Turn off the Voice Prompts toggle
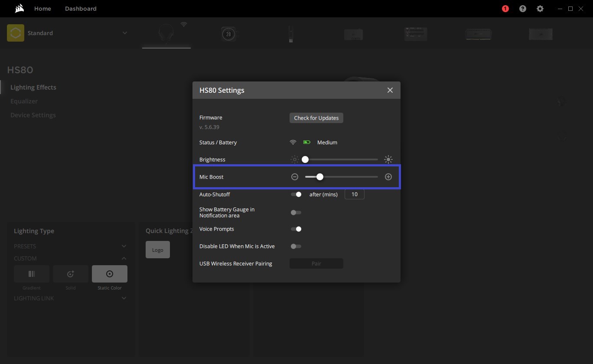Screen dimensions: 593x364 [x=296, y=229]
